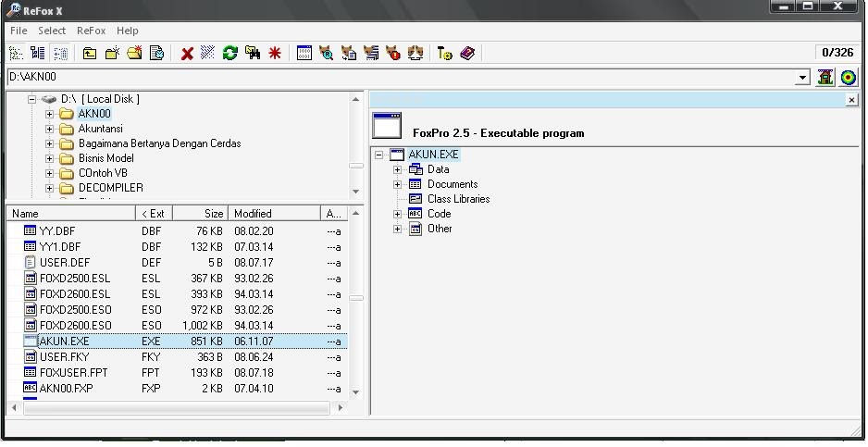Sort by the Ext column header

click(x=154, y=213)
